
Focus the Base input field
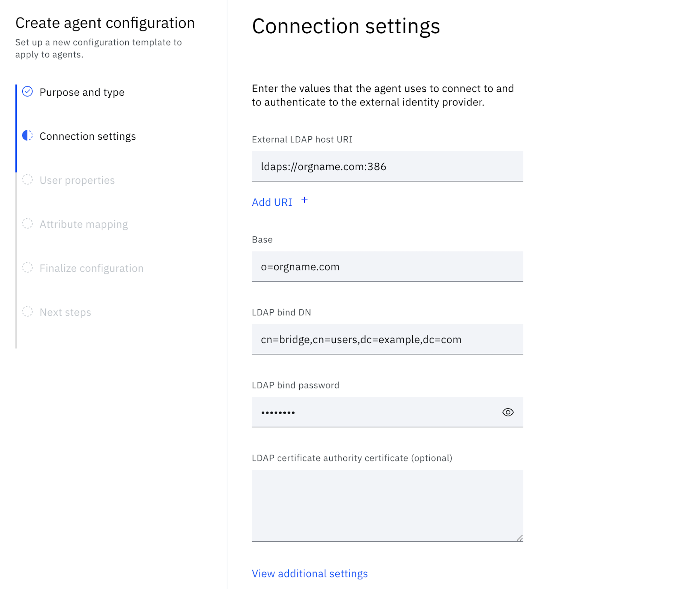click(387, 266)
